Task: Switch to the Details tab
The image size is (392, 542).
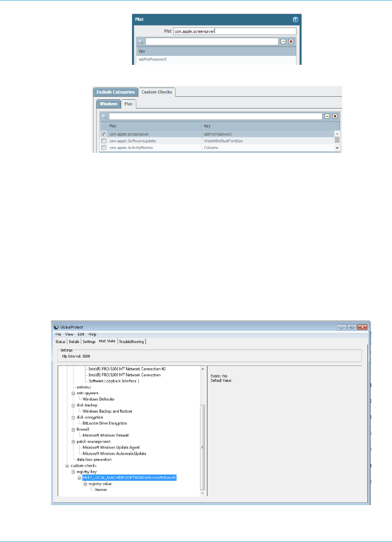Action: tap(74, 342)
